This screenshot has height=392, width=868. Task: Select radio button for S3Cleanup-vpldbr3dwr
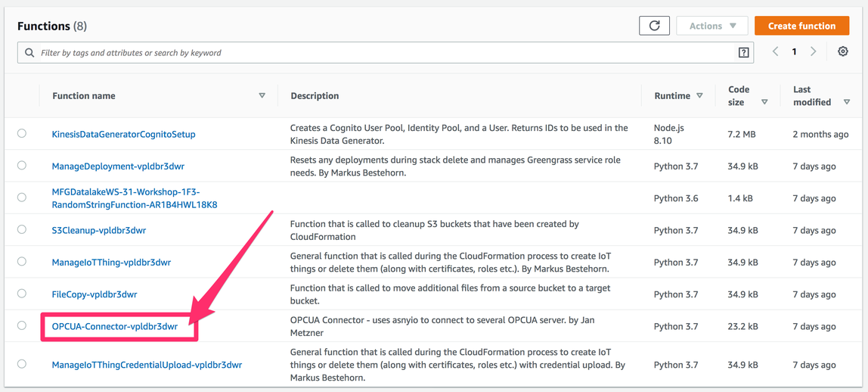(22, 229)
